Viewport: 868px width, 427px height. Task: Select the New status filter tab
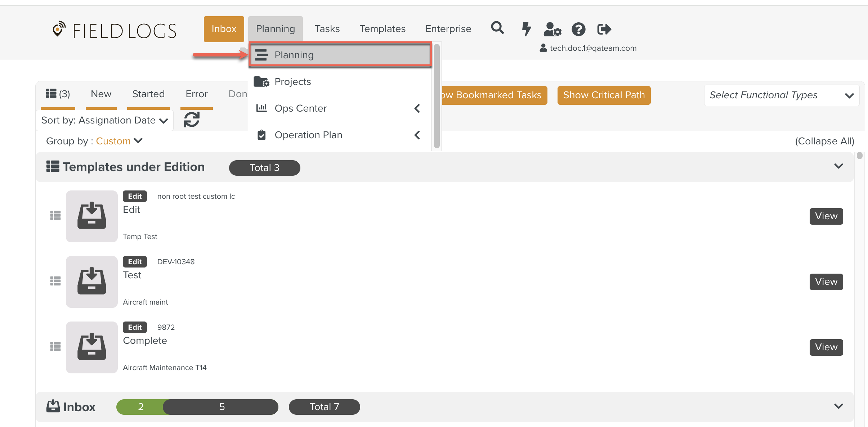pyautogui.click(x=101, y=94)
